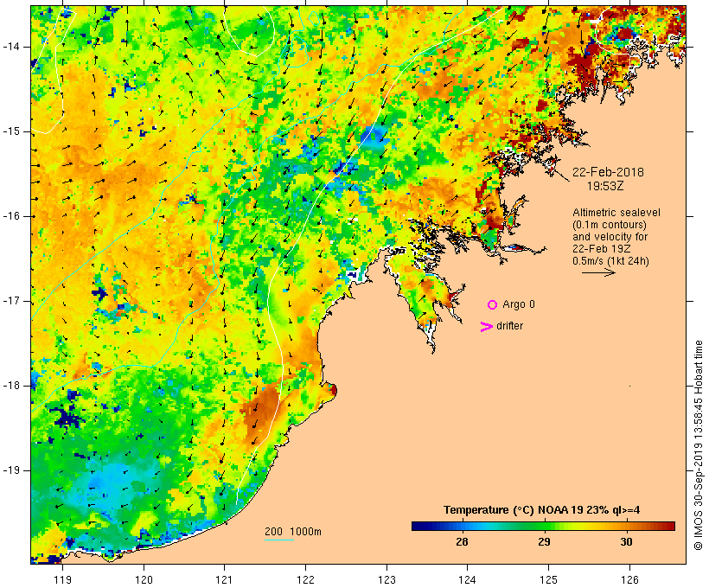Click longitude axis label 119
Screen dimensions: 709x588
pyautogui.click(x=62, y=579)
